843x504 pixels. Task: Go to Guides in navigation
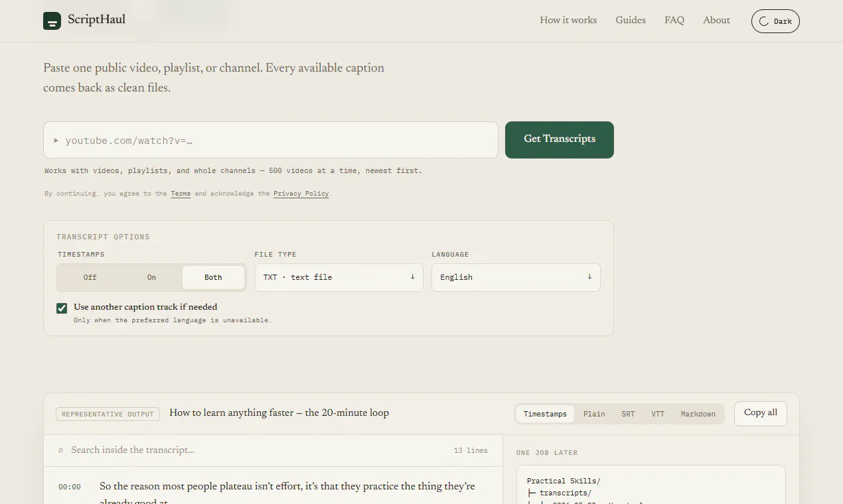pos(631,20)
